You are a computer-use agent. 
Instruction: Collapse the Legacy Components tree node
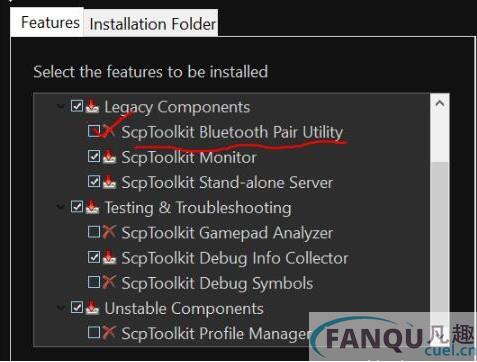pyautogui.click(x=61, y=107)
